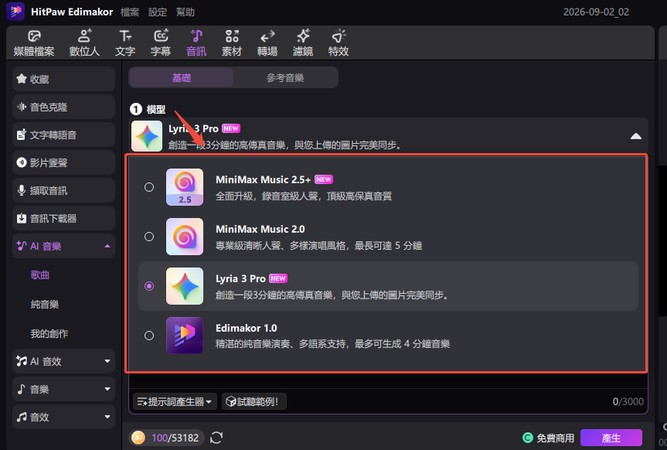Open 文字轉語音 text to speech
This screenshot has height=450, width=667.
pos(64,135)
